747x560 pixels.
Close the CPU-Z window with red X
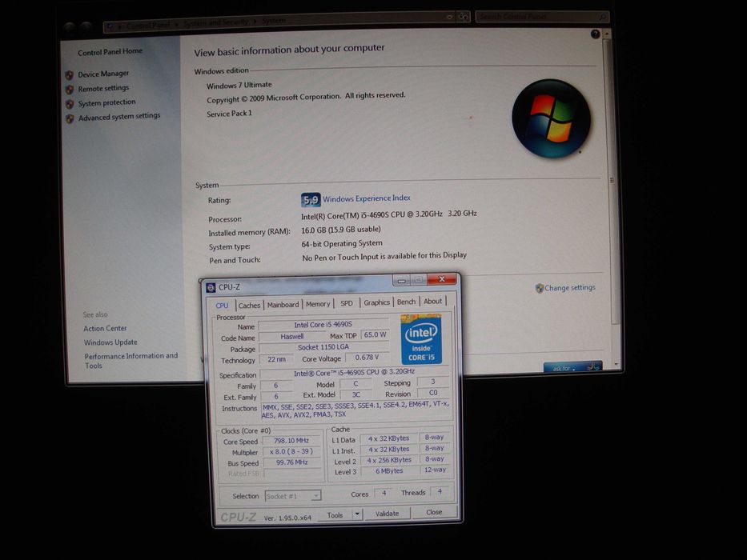coord(442,279)
